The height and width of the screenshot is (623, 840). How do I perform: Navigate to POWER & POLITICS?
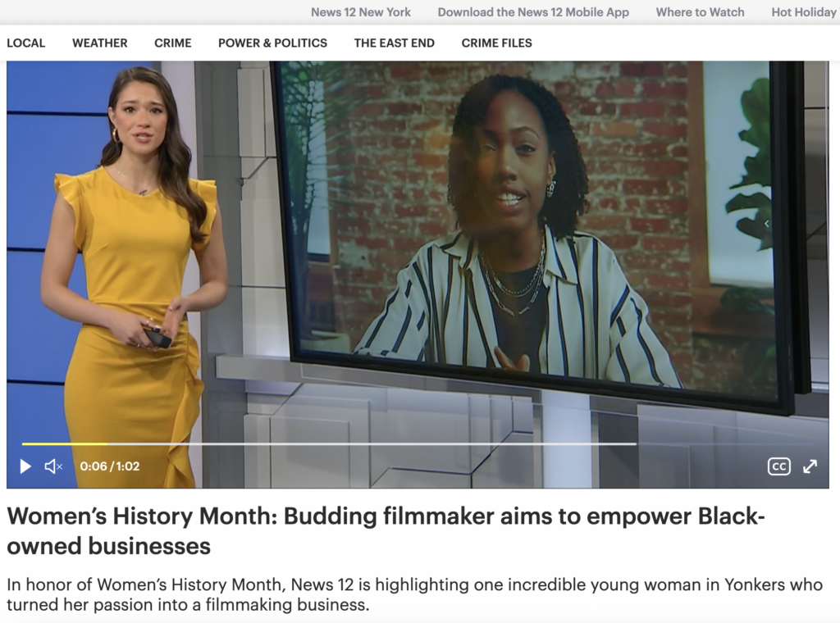coord(272,43)
